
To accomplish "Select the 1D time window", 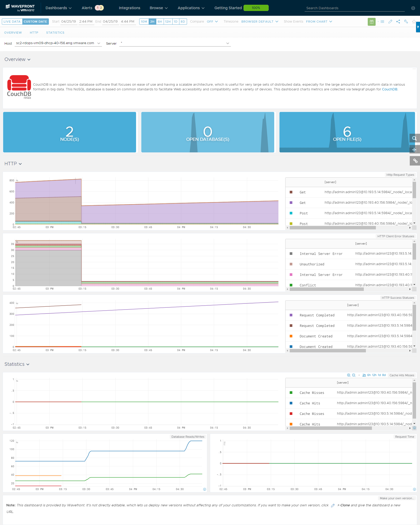I will 176,22.
